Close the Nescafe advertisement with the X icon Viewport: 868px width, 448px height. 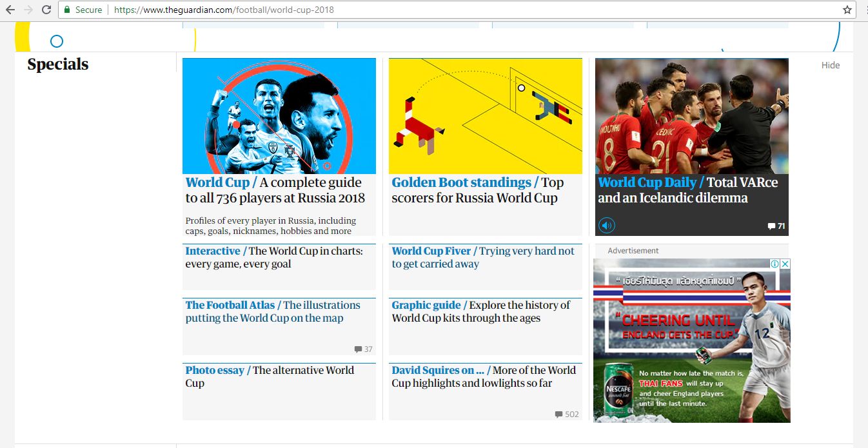785,264
